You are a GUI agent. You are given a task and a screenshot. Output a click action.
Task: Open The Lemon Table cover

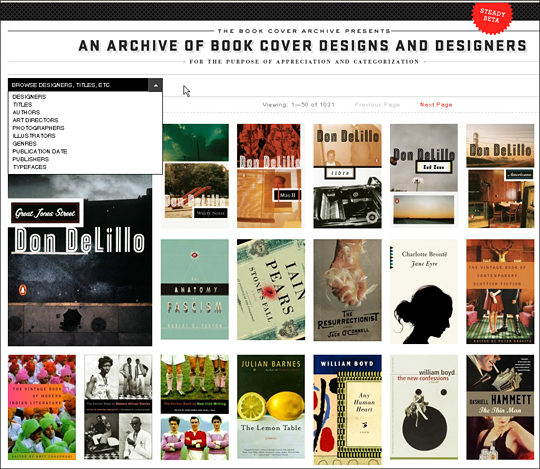271,407
